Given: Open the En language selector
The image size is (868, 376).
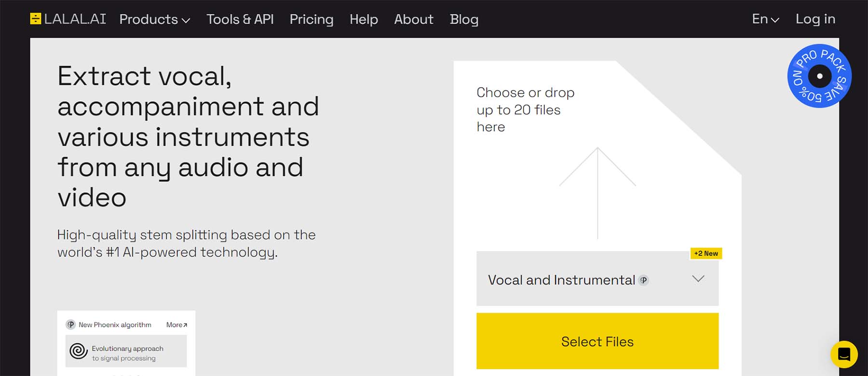Looking at the screenshot, I should pos(764,19).
